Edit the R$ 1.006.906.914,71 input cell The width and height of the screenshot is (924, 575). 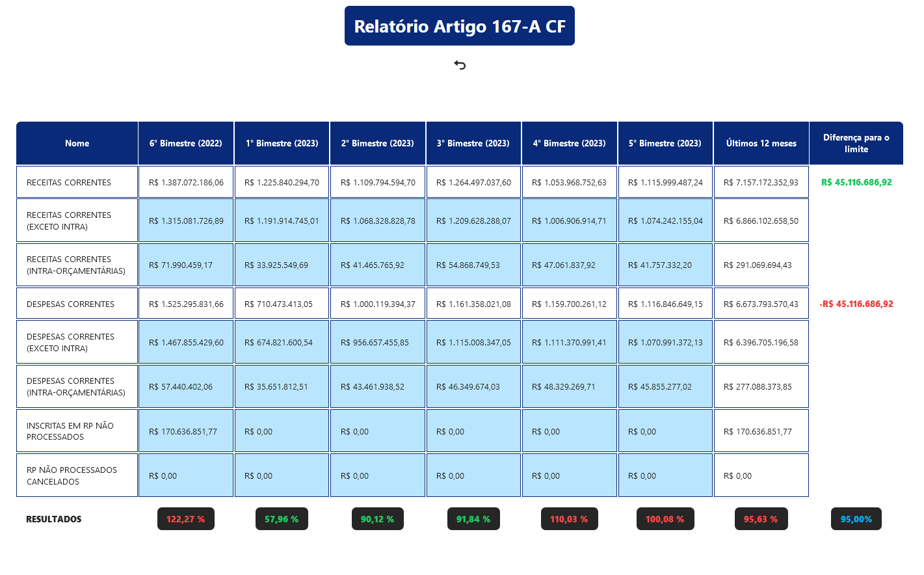pyautogui.click(x=570, y=221)
